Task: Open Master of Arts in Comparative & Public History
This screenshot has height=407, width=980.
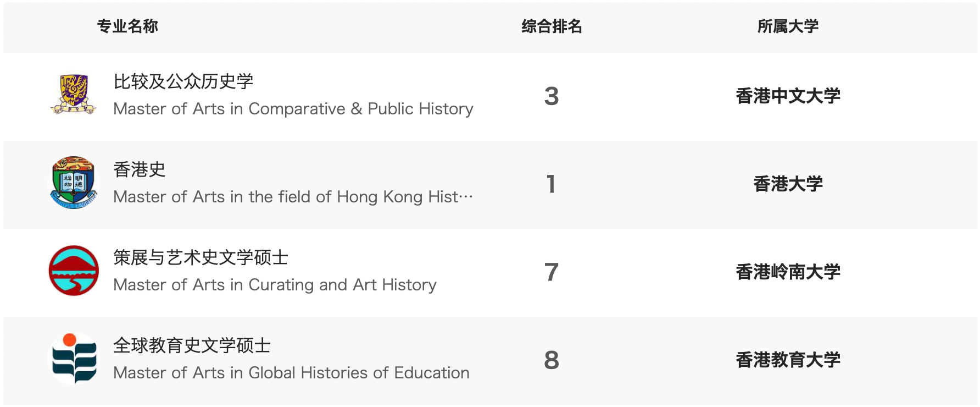Action: click(293, 109)
